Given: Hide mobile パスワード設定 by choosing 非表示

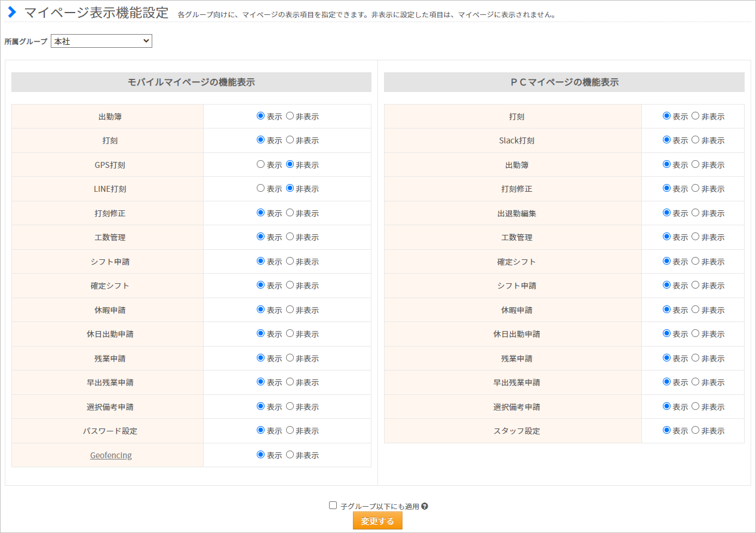Looking at the screenshot, I should tap(290, 430).
